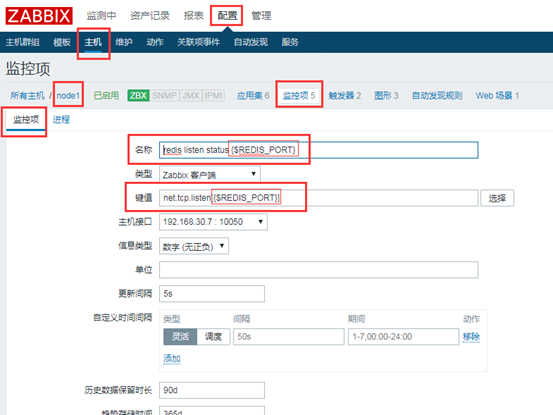This screenshot has width=553, height=415.
Task: Open the 管理 top menu
Action: click(x=261, y=16)
